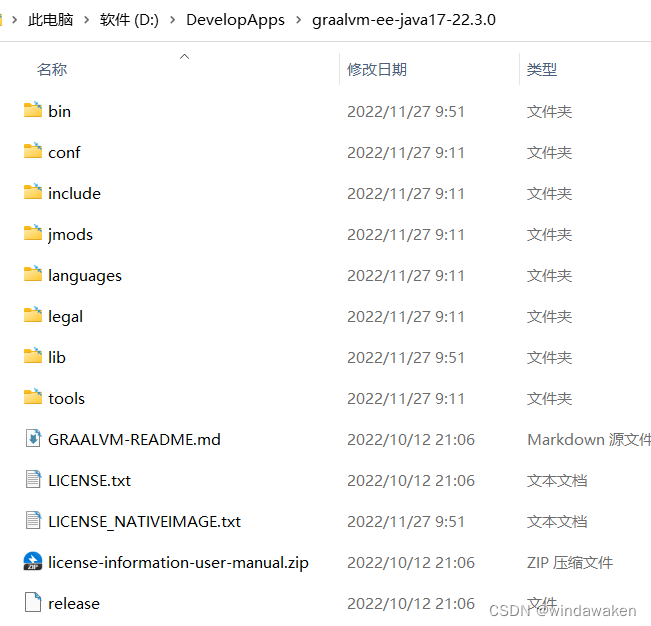Click ZIP 压缩文件 type cell
This screenshot has height=626, width=651.
click(x=570, y=562)
